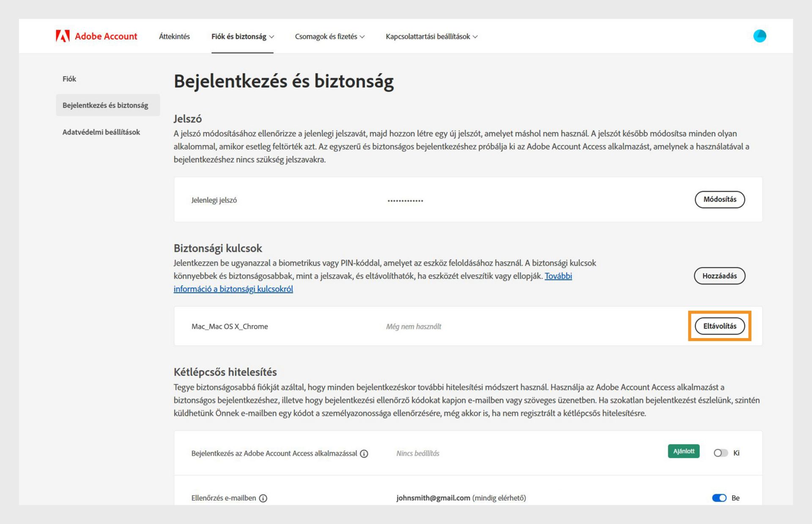Click the Adobe logo icon
The height and width of the screenshot is (524, 812).
click(x=63, y=36)
